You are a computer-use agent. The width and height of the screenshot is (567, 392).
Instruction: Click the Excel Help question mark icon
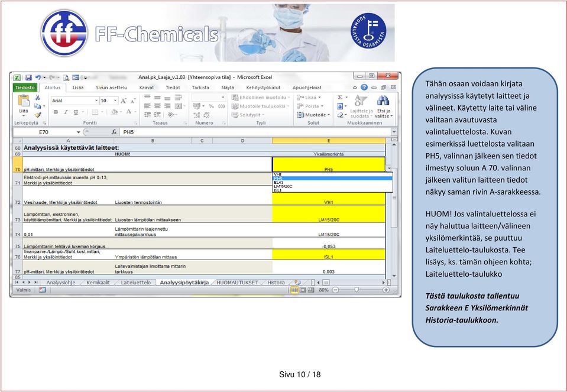364,87
